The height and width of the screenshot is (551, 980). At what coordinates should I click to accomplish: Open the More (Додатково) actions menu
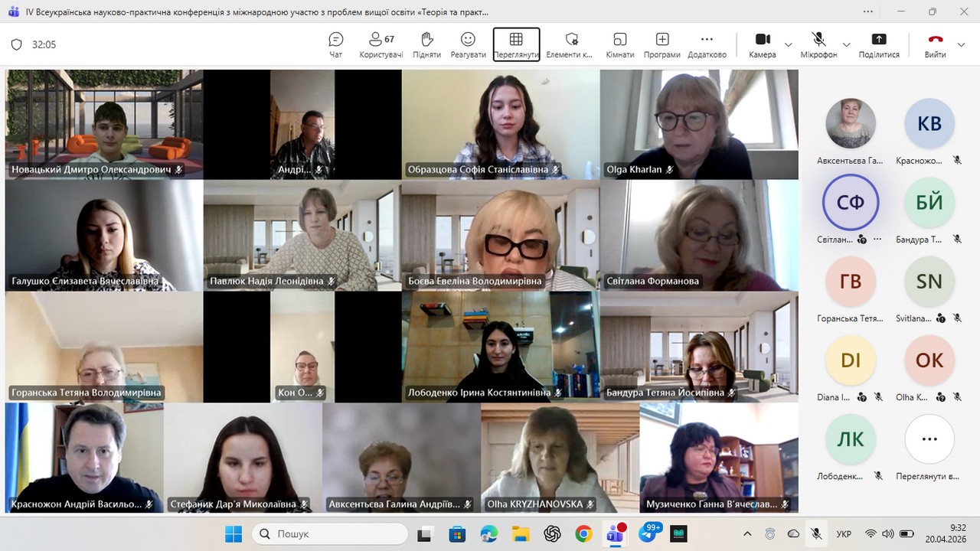(707, 44)
